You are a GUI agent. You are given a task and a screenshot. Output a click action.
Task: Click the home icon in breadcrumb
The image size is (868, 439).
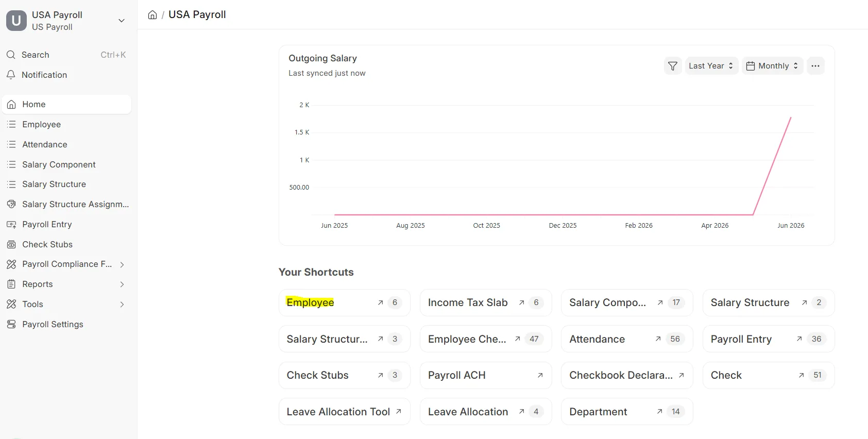point(152,15)
